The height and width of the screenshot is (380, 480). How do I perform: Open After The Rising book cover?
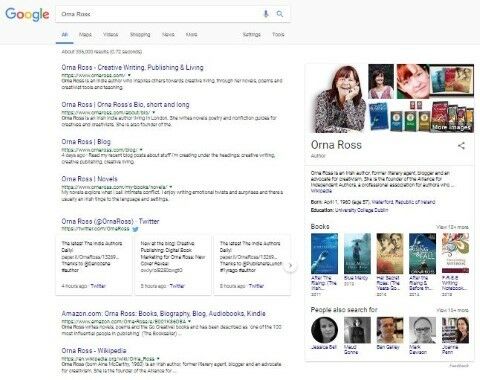[324, 254]
